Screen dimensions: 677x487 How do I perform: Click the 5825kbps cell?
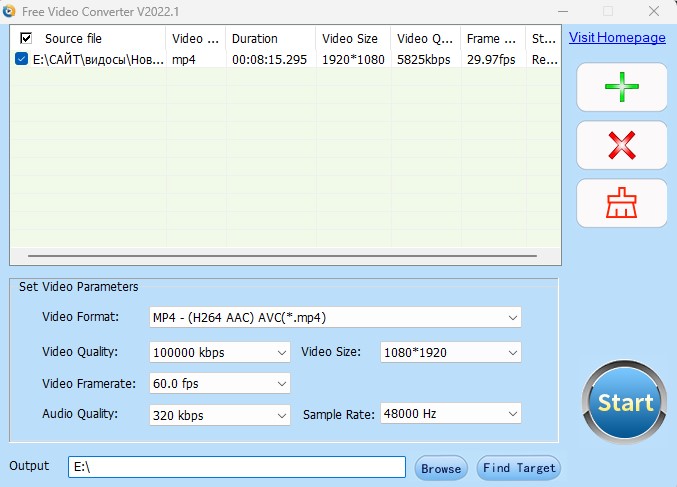pos(424,59)
